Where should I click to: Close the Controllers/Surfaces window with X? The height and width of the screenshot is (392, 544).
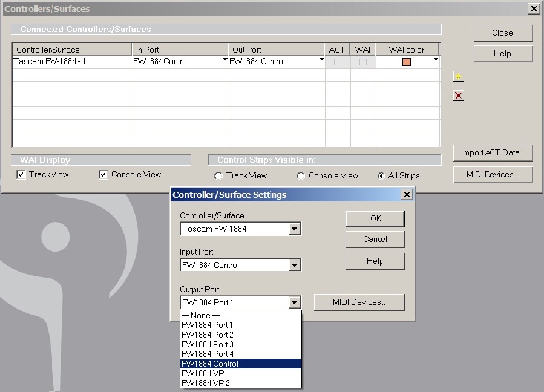click(534, 8)
